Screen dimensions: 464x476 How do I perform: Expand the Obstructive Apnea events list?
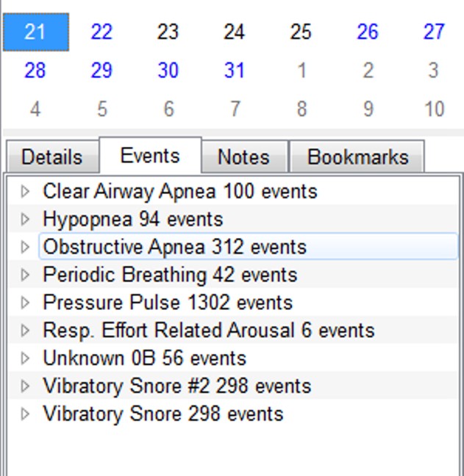[26, 247]
